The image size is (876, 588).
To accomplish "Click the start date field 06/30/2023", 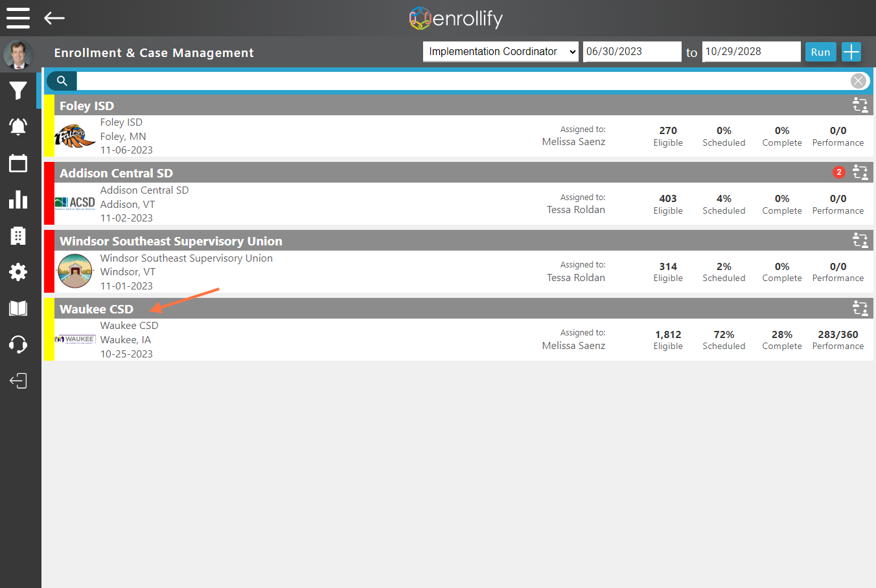I will click(x=632, y=52).
